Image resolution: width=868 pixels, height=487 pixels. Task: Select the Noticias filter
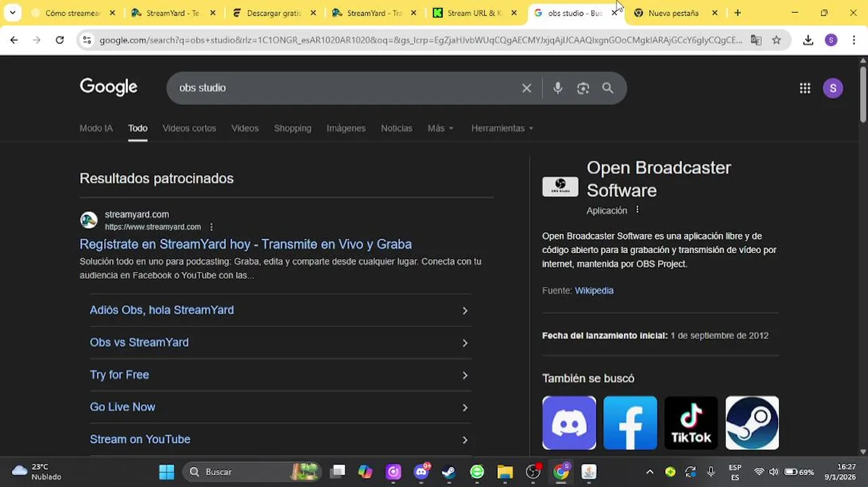pyautogui.click(x=396, y=128)
